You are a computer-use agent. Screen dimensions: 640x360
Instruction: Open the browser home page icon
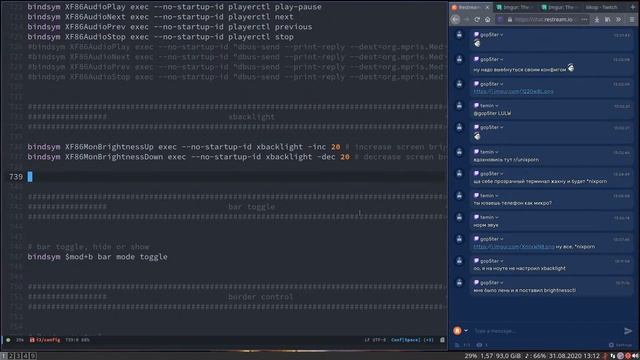pos(487,19)
